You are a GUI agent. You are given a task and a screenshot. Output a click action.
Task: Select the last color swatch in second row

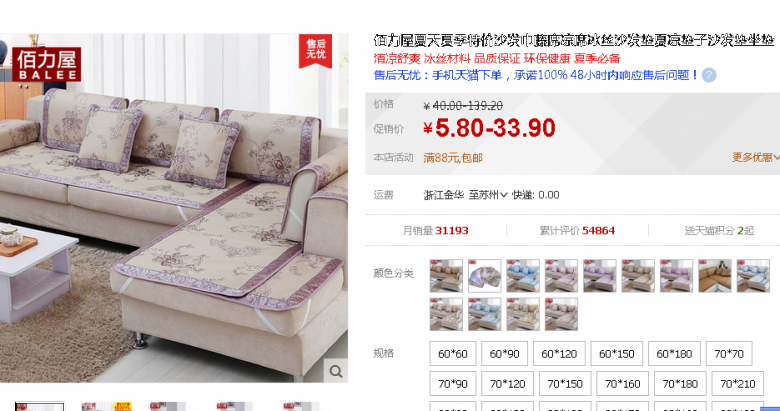(561, 314)
